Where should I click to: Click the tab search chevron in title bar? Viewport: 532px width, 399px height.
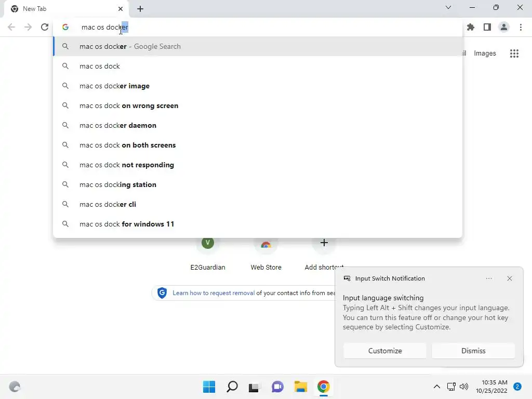point(448,7)
